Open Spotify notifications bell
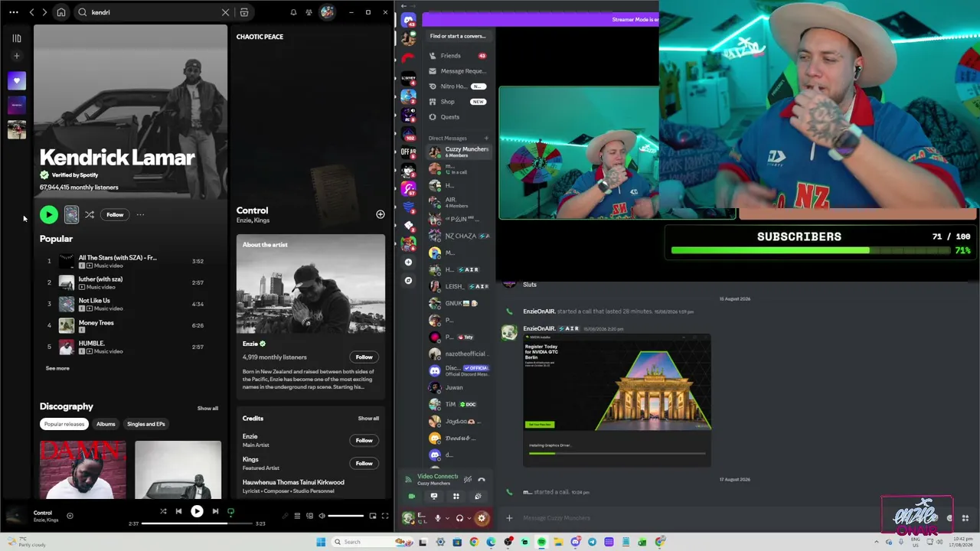The width and height of the screenshot is (980, 551). pyautogui.click(x=293, y=12)
